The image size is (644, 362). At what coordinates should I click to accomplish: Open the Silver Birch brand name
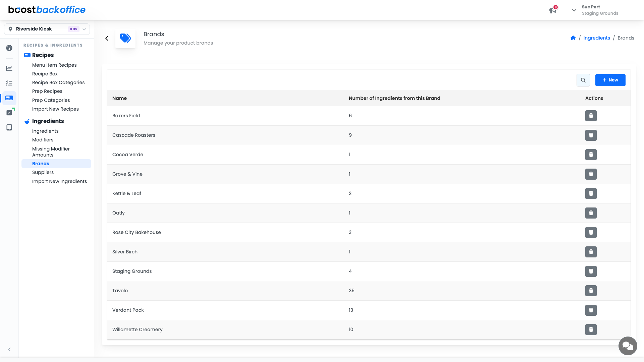tap(125, 252)
